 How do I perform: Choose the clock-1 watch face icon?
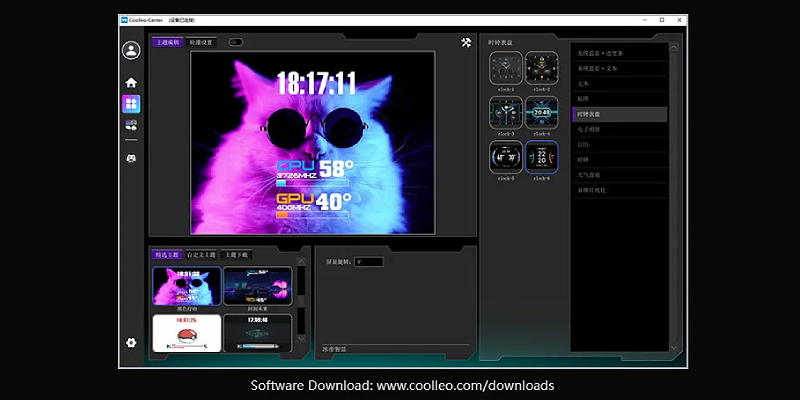(505, 68)
